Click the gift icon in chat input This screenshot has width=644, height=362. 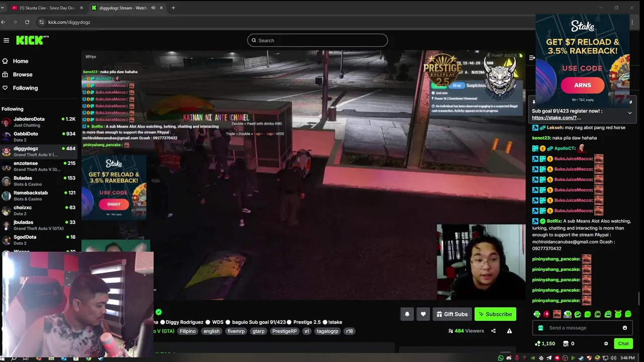coord(541,328)
